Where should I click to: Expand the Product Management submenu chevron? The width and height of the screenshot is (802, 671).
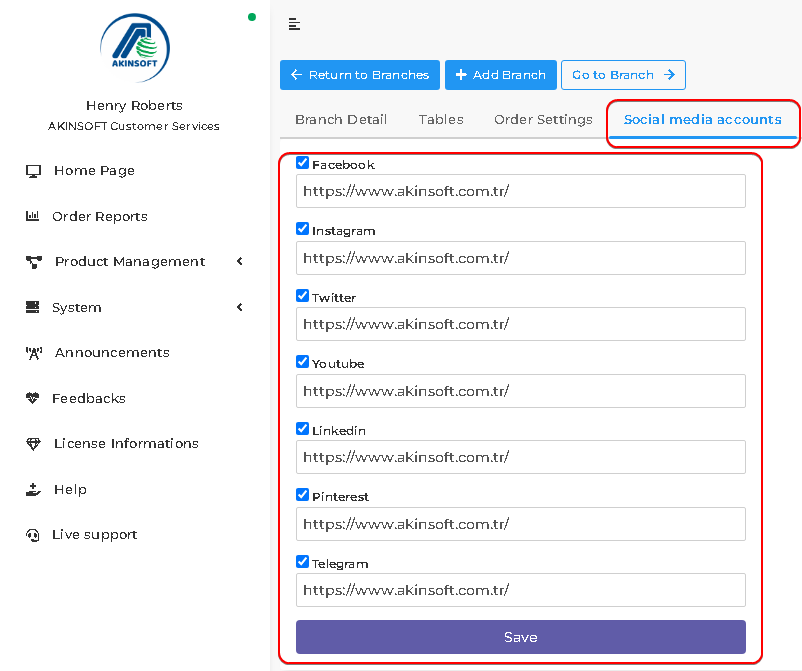240,261
